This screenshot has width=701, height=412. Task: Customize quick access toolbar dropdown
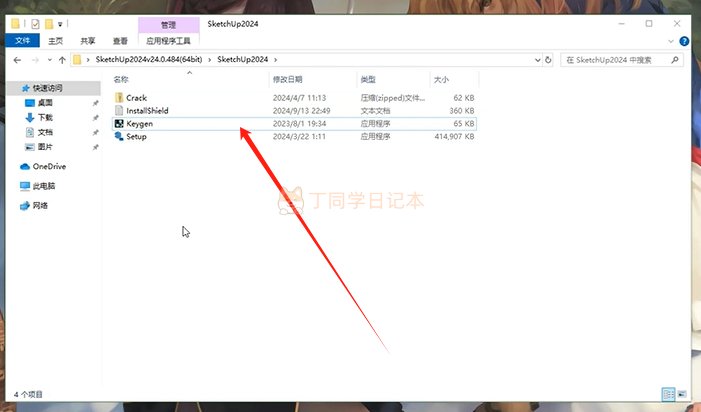point(60,24)
